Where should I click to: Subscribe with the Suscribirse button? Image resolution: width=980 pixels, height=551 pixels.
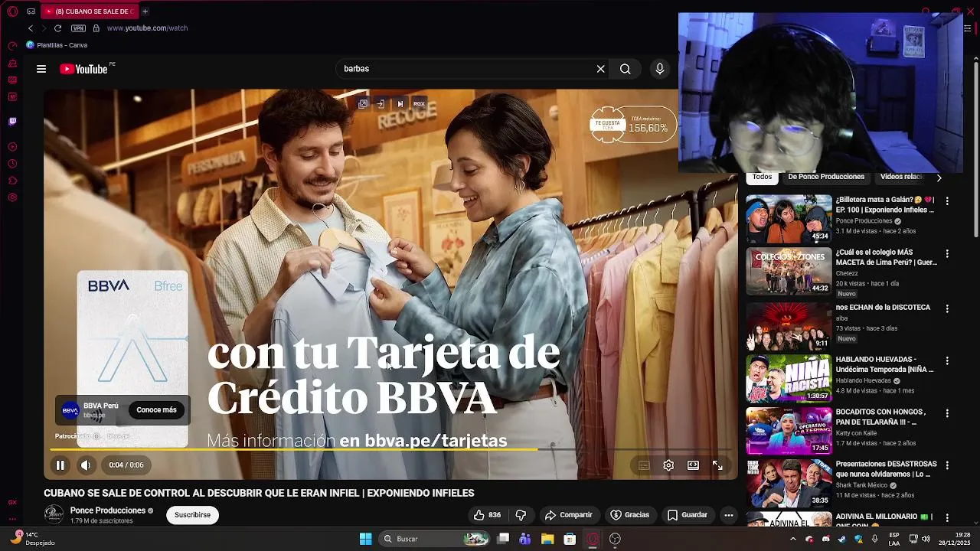coord(192,515)
